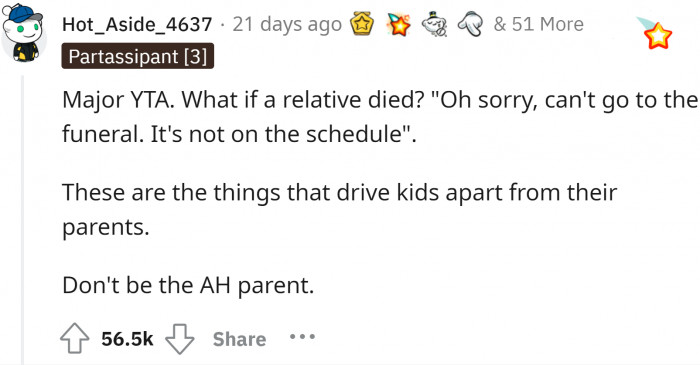
Task: Click the 56.5k vote score
Action: coord(127,339)
